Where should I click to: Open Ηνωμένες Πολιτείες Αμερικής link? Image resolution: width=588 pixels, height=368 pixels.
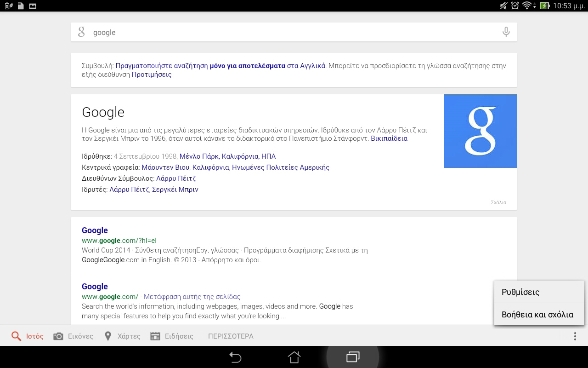pos(281,167)
